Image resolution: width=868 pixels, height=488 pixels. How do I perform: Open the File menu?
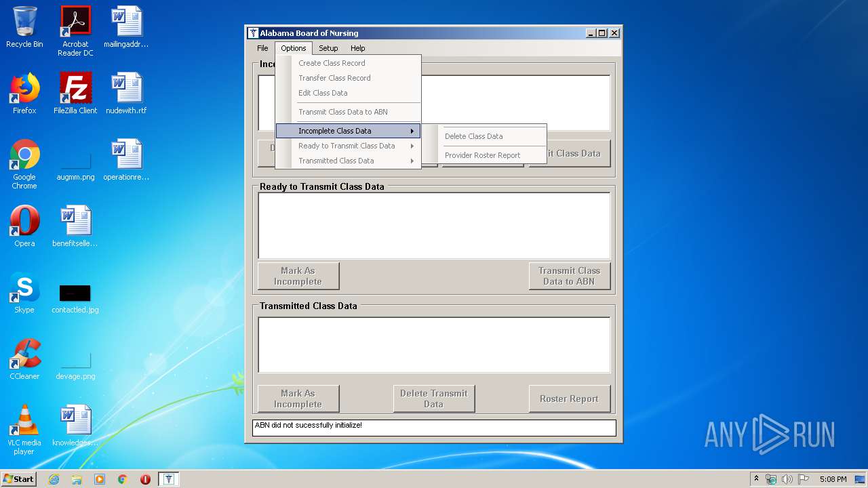tap(262, 48)
